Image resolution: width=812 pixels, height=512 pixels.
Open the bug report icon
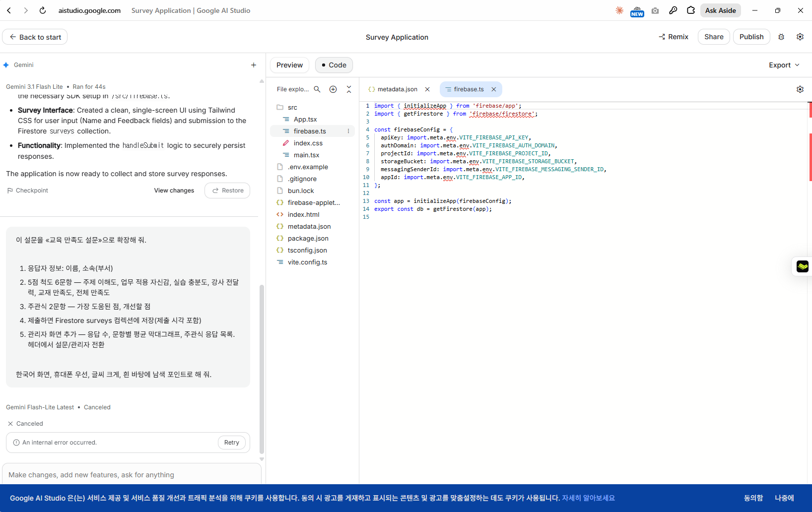point(781,37)
